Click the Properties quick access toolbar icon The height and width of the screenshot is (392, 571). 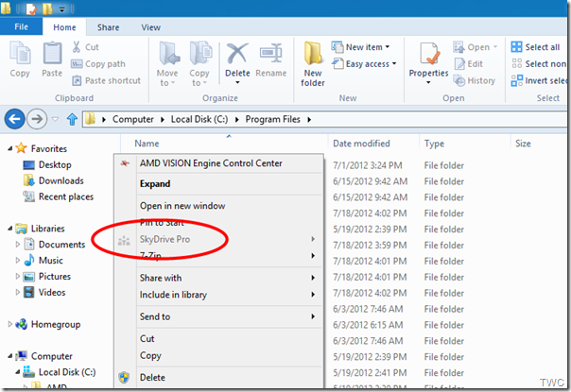pyautogui.click(x=32, y=9)
